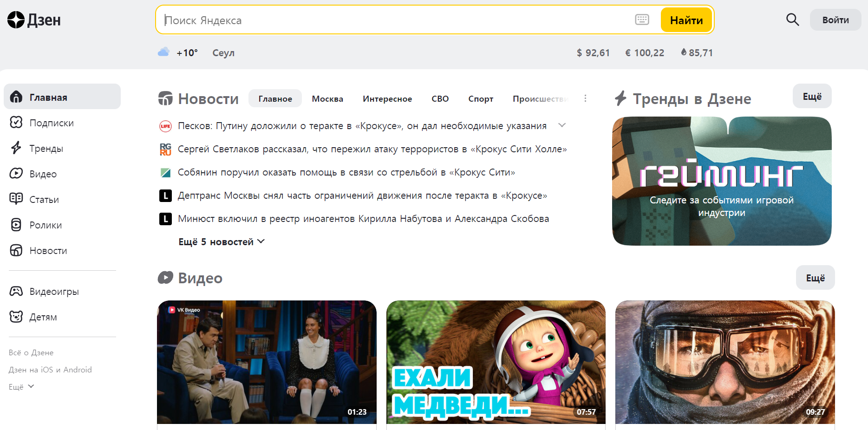Screen dimensions: 868x430
Task: Open the three-dot more news categories menu
Action: click(585, 98)
